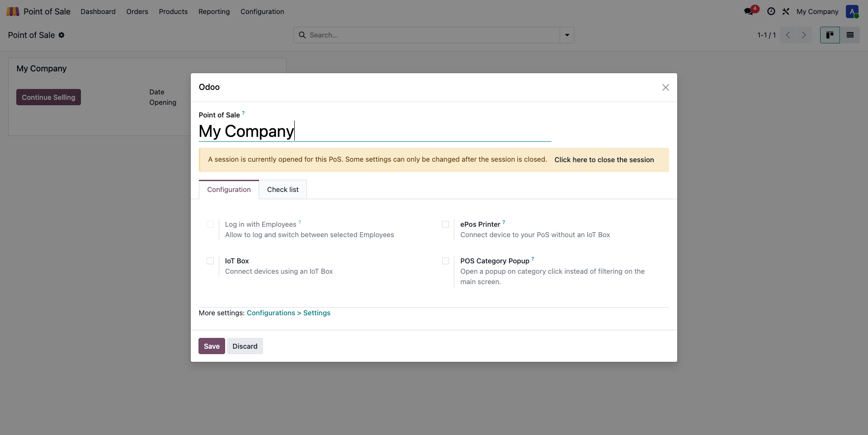Click the gear icon beside Point of Sale
868x435 pixels.
61,35
